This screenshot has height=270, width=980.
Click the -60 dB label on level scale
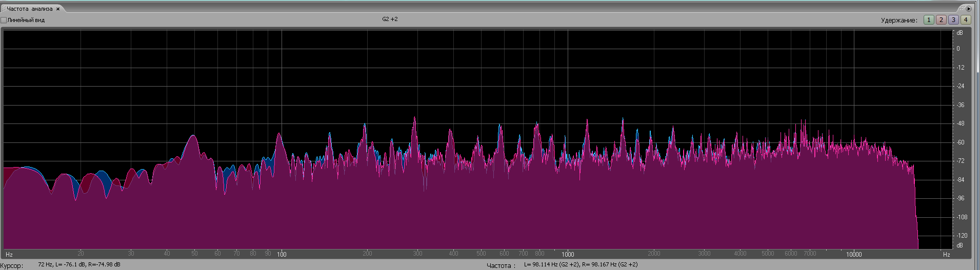pos(960,142)
